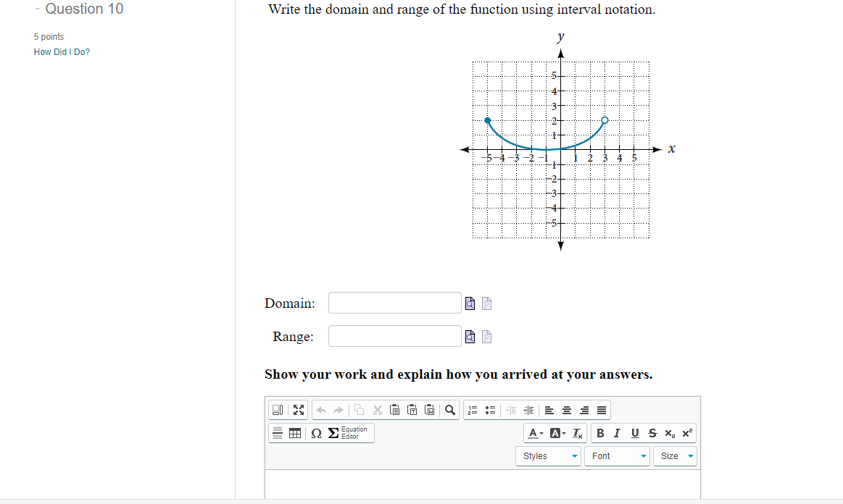Viewport: 843px width, 504px height.
Task: Click the Paste from Word icon
Action: click(x=430, y=410)
